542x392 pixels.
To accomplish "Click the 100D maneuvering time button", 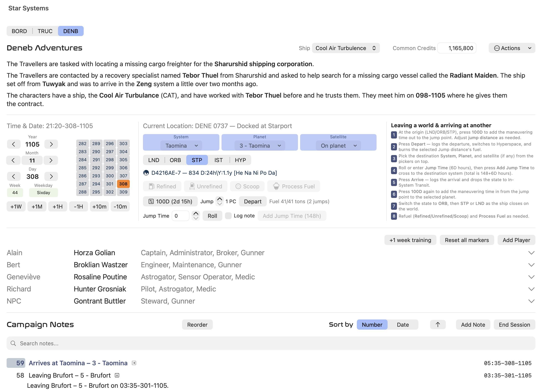I will tap(170, 202).
